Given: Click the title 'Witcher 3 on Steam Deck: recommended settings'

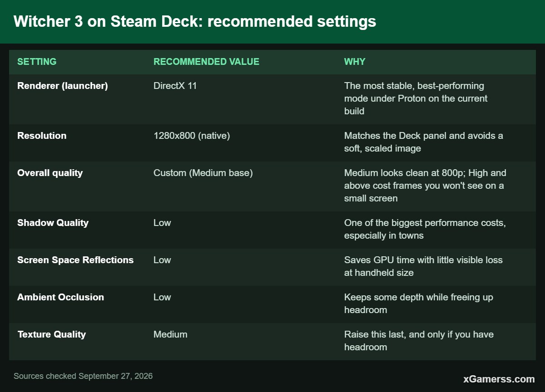Looking at the screenshot, I should (195, 21).
